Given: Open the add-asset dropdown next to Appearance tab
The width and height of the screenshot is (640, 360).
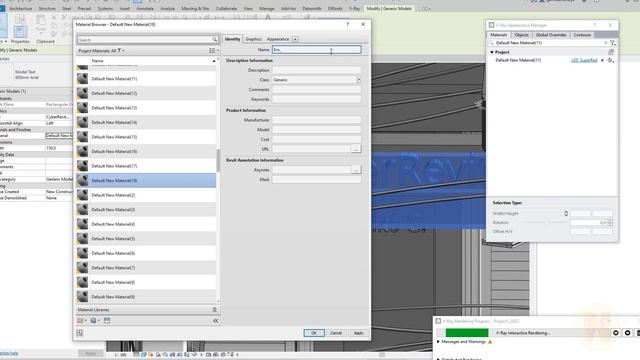Looking at the screenshot, I should (295, 39).
